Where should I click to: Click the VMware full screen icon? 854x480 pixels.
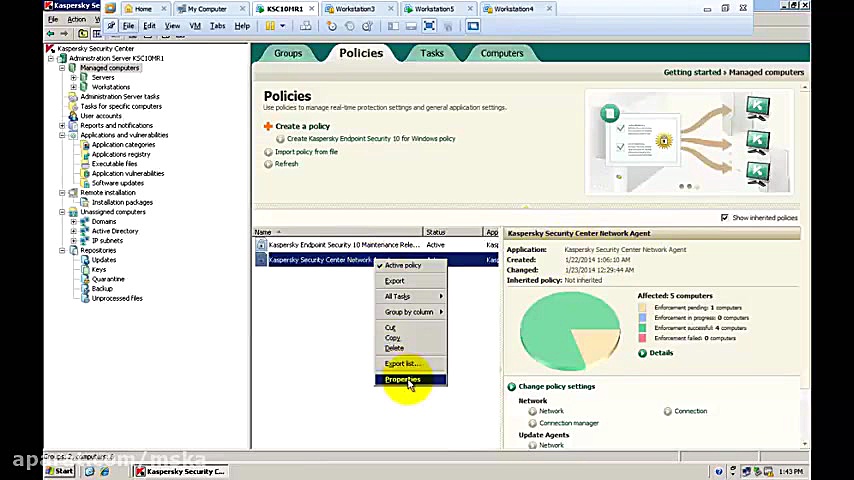[x=429, y=26]
